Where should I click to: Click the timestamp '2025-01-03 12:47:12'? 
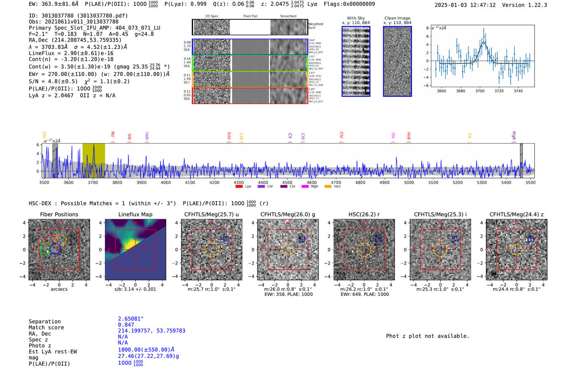[465, 5]
